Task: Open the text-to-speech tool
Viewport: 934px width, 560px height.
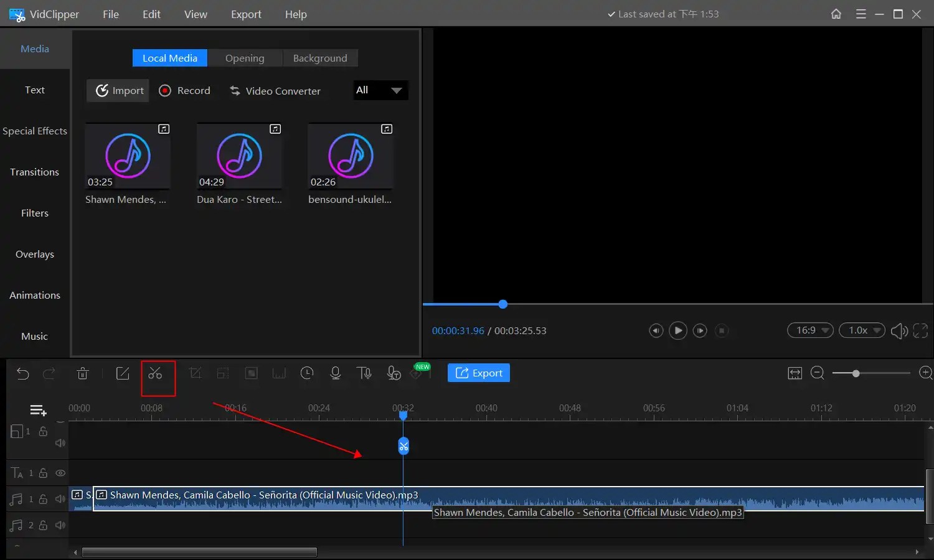Action: pyautogui.click(x=364, y=373)
